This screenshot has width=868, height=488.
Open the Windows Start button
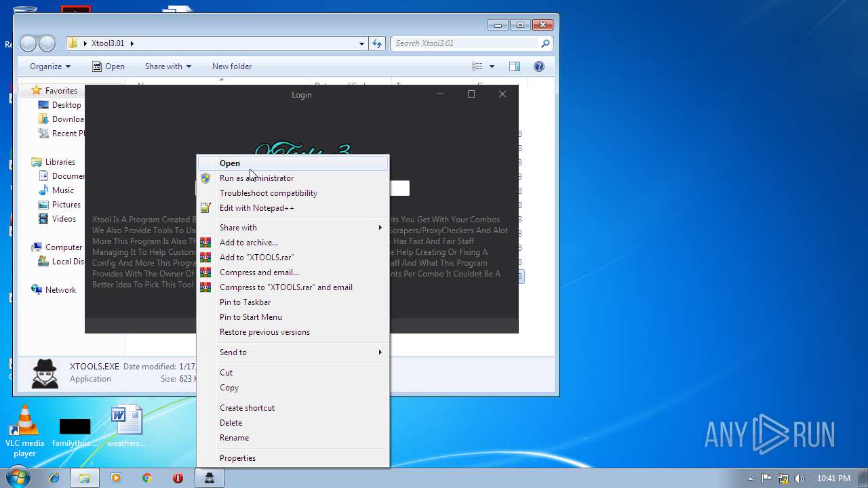tap(18, 478)
